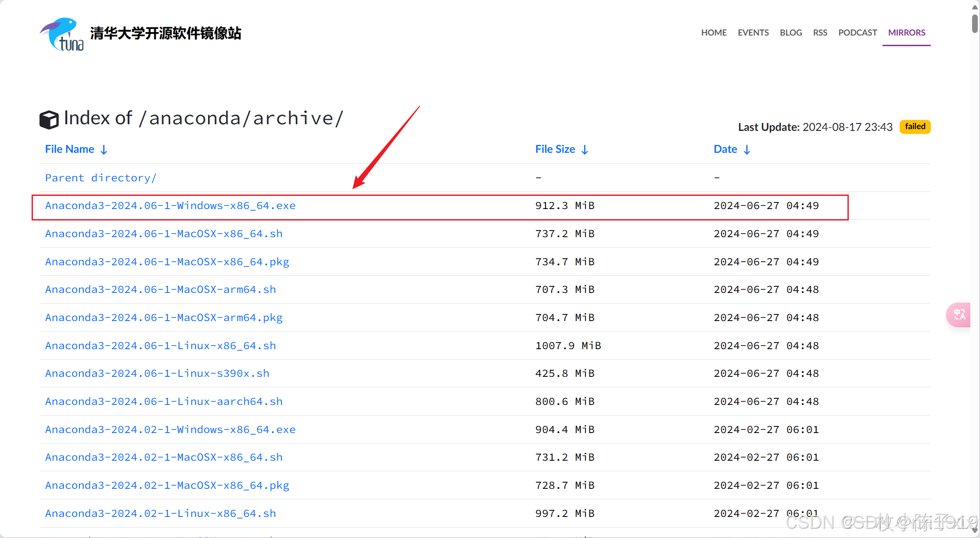Image resolution: width=980 pixels, height=538 pixels.
Task: Sort by File Name arrow icon
Action: [104, 150]
